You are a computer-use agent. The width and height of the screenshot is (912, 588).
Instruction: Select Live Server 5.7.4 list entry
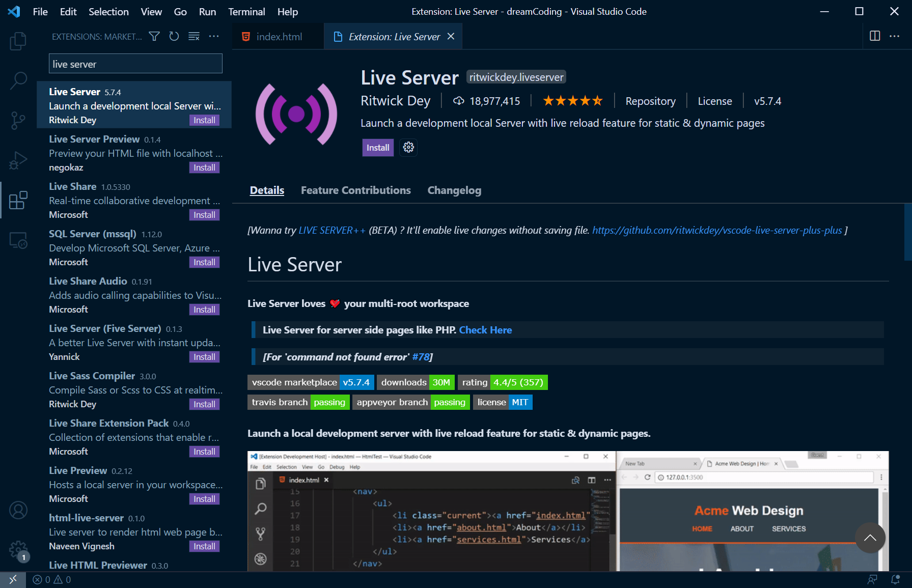click(x=134, y=105)
